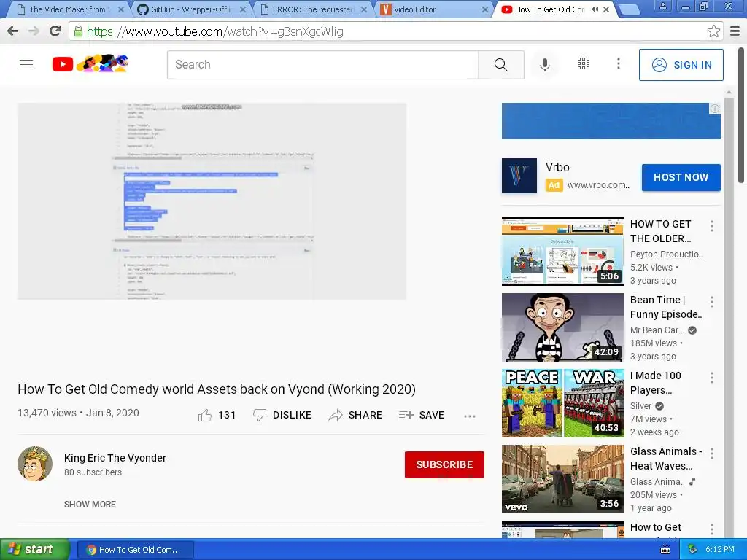747x560 pixels.
Task: Save video to playlist icon
Action: pyautogui.click(x=406, y=415)
